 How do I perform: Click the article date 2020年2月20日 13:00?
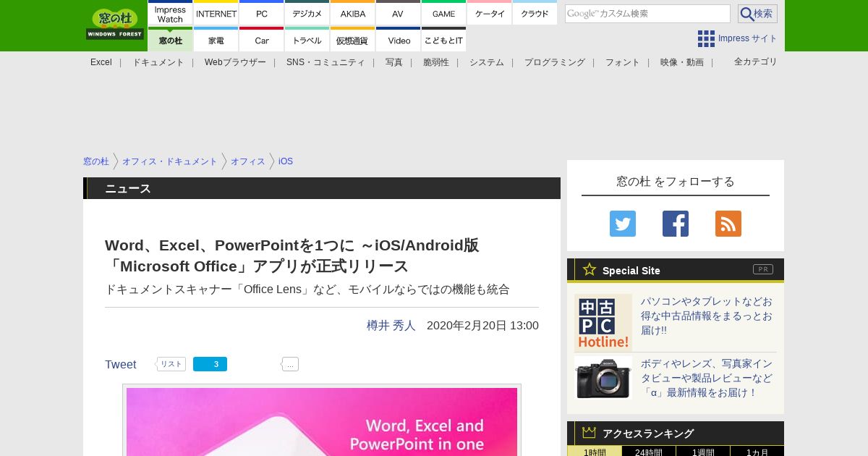tap(482, 326)
